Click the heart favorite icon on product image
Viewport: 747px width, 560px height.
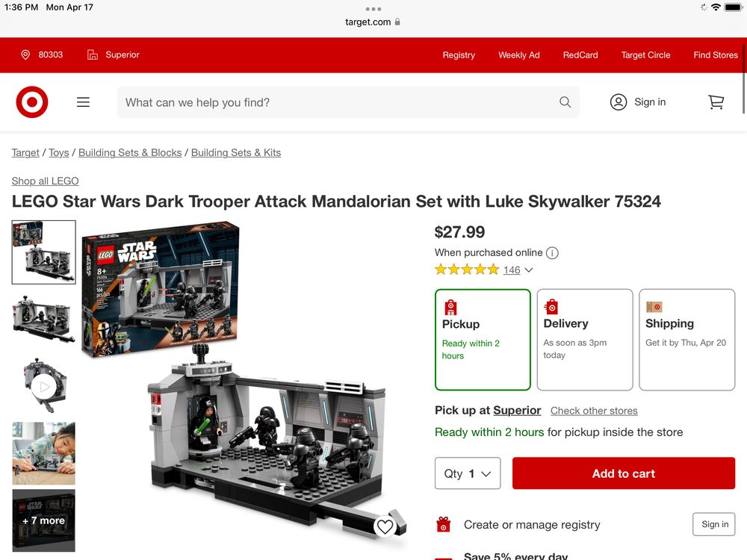pyautogui.click(x=385, y=526)
